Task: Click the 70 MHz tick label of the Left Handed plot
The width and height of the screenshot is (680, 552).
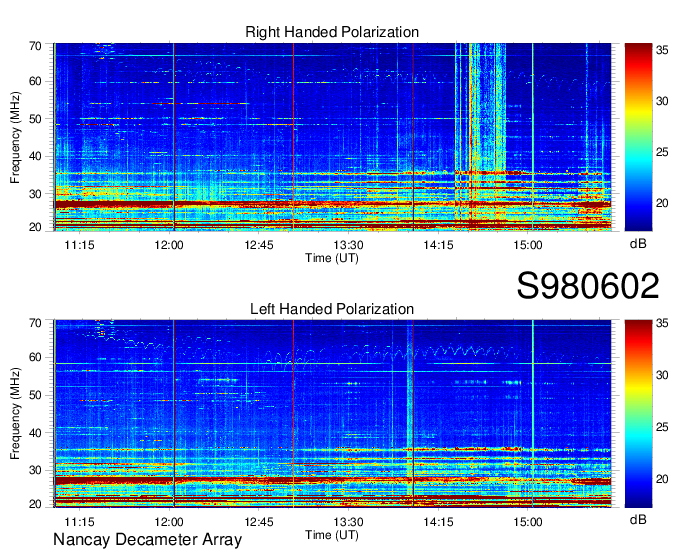Action: (x=35, y=323)
